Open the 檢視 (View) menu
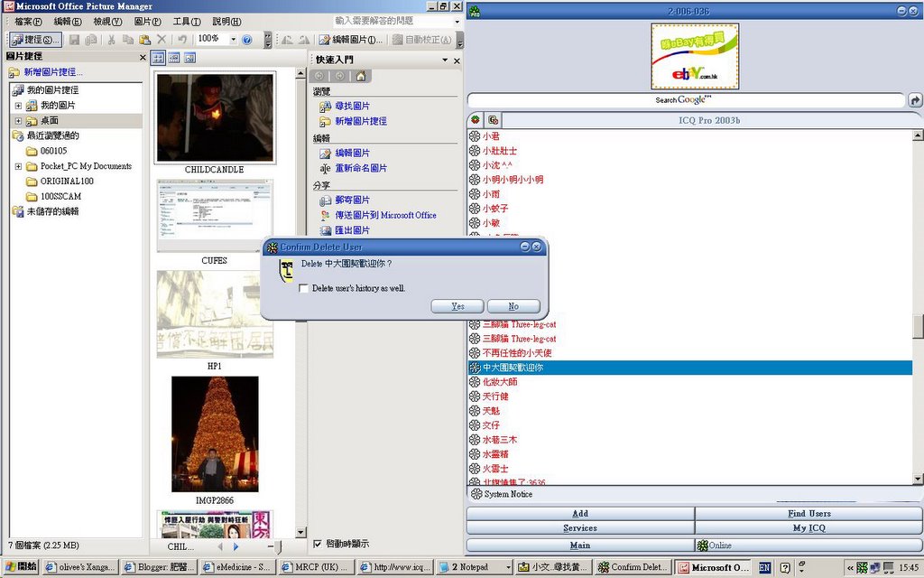The height and width of the screenshot is (578, 924). tap(108, 22)
